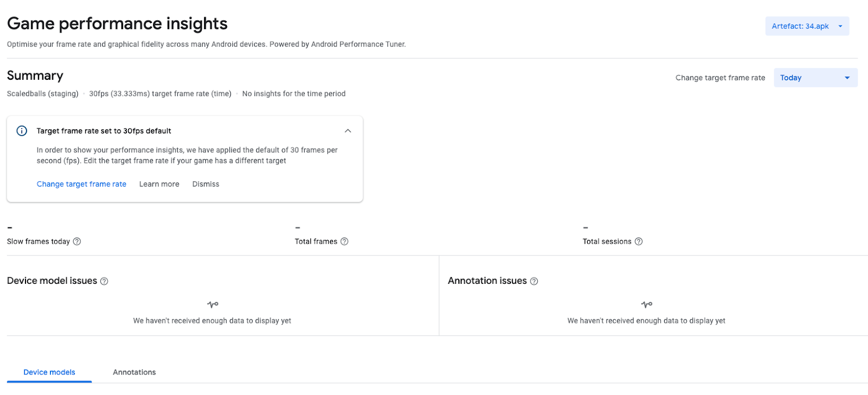This screenshot has width=868, height=395.
Task: Click help icon beside Annotation issues
Action: (x=534, y=281)
